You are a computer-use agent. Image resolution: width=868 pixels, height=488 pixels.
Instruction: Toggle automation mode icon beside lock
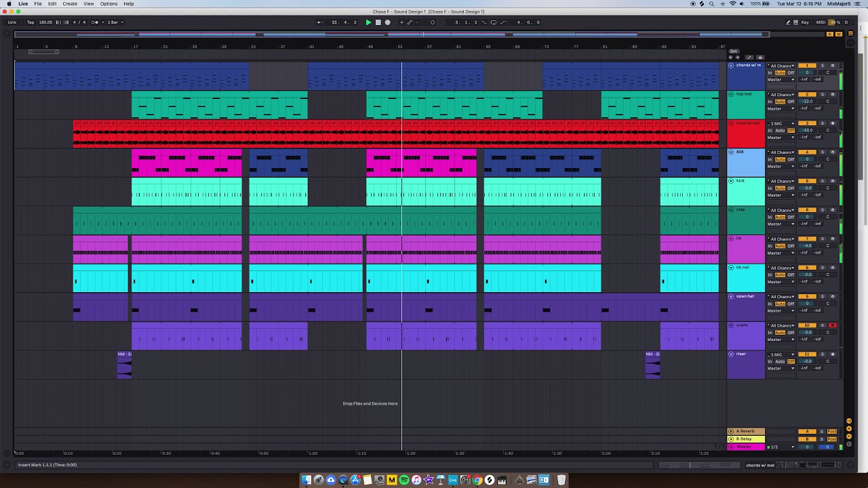(749, 58)
